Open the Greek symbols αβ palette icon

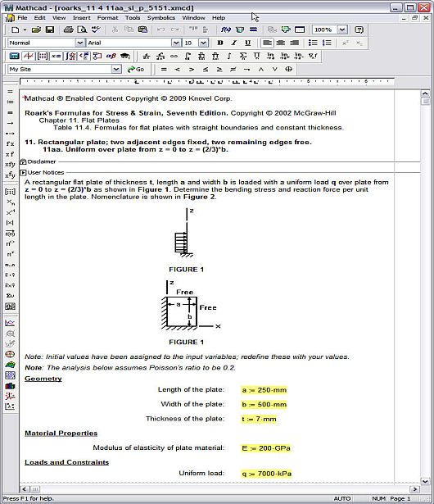coord(111,57)
